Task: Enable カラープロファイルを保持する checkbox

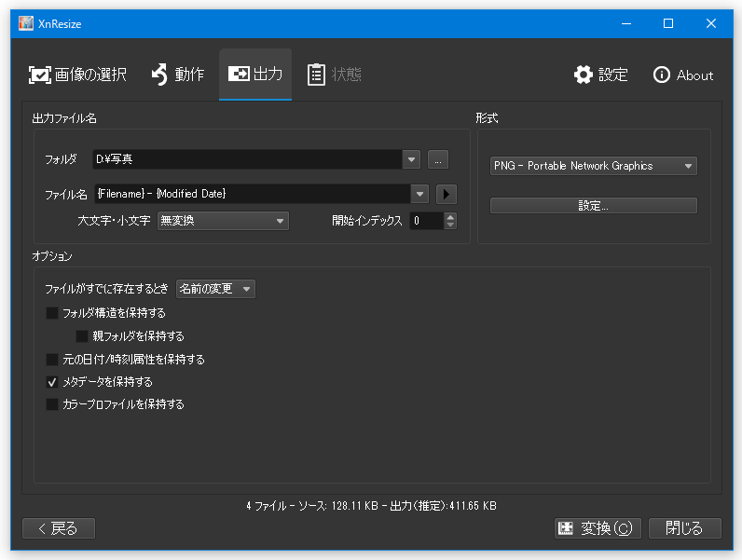Action: (x=52, y=404)
